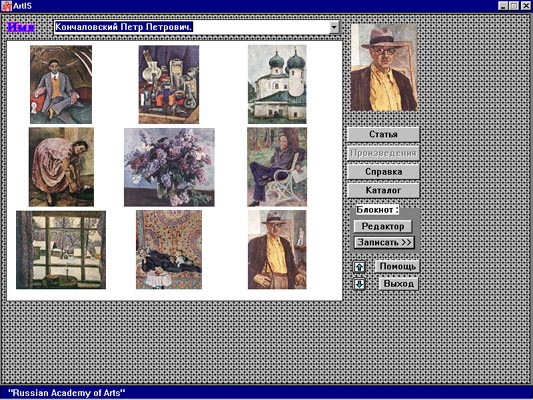Open Помощь help
This screenshot has width=533, height=400.
(x=397, y=266)
